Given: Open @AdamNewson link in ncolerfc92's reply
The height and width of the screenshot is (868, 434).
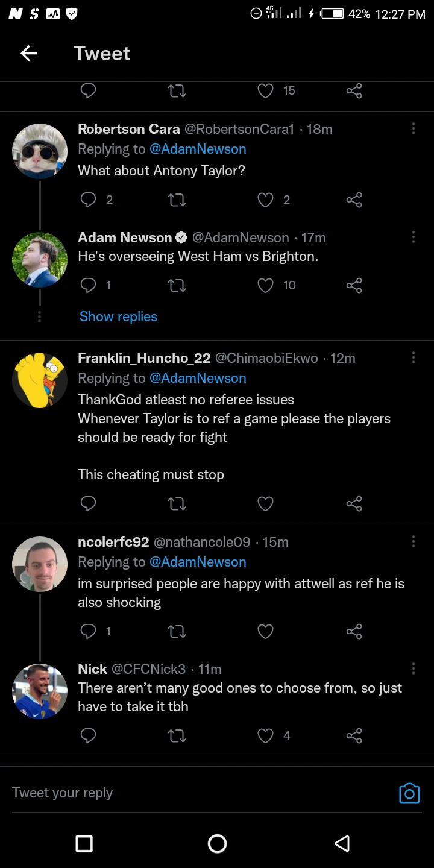Looking at the screenshot, I should 198,562.
